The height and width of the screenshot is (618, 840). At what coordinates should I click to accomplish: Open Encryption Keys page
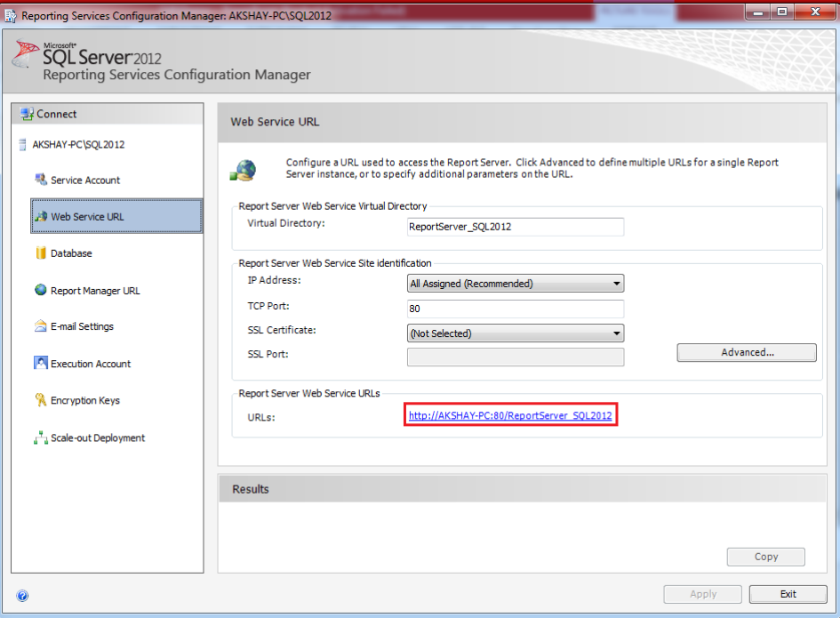pos(85,400)
